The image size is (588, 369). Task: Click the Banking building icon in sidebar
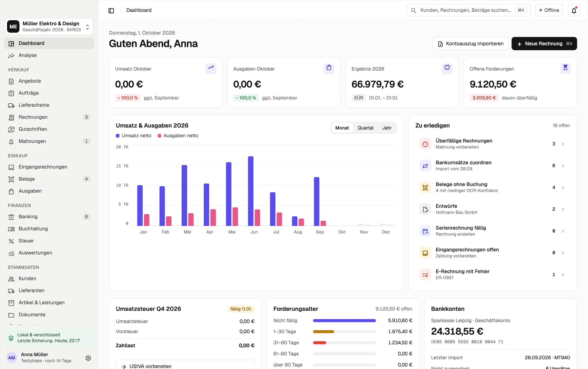[x=11, y=217]
